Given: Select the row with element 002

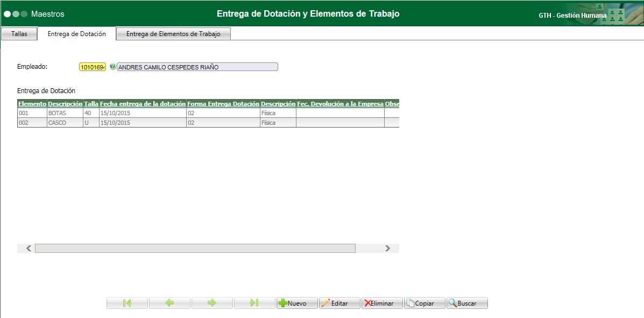Looking at the screenshot, I should pos(208,123).
